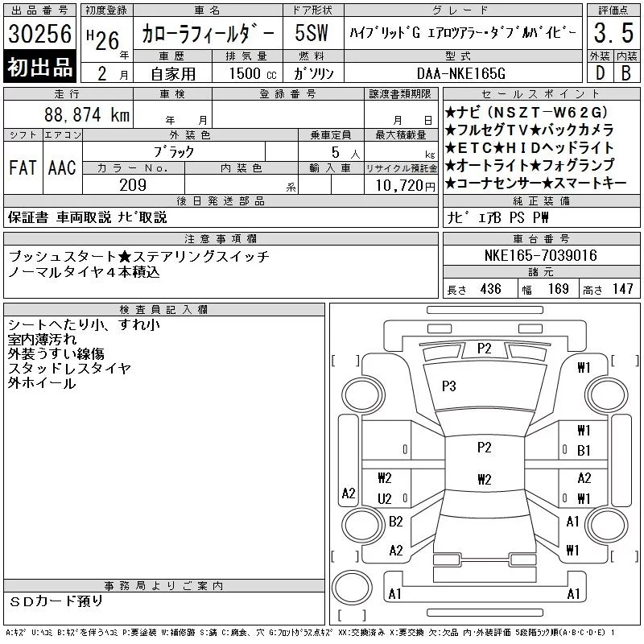Click the model code DAA-NKE165G
Image resolution: width=644 pixels, height=644 pixels.
point(460,73)
